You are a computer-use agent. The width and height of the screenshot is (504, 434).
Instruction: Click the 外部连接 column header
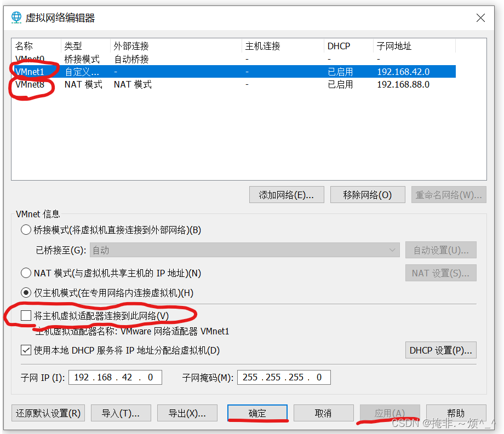(x=176, y=46)
